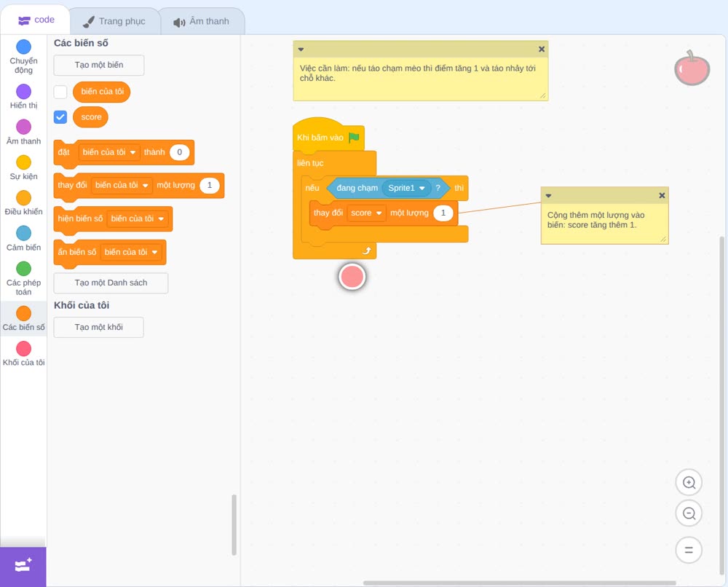The width and height of the screenshot is (728, 587).
Task: Reset workspace zoom to default
Action: pos(689,550)
